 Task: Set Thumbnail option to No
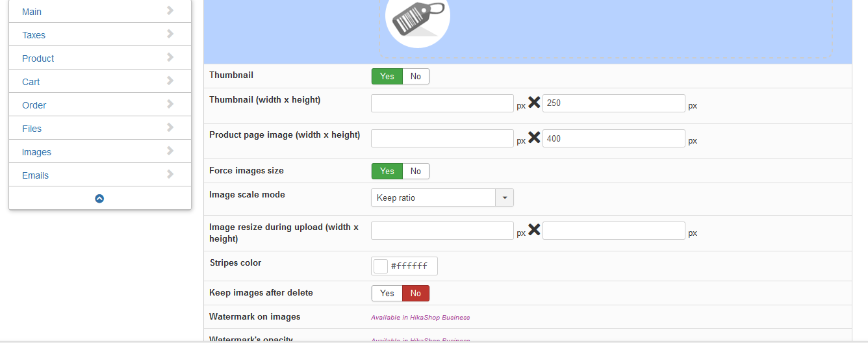point(416,77)
